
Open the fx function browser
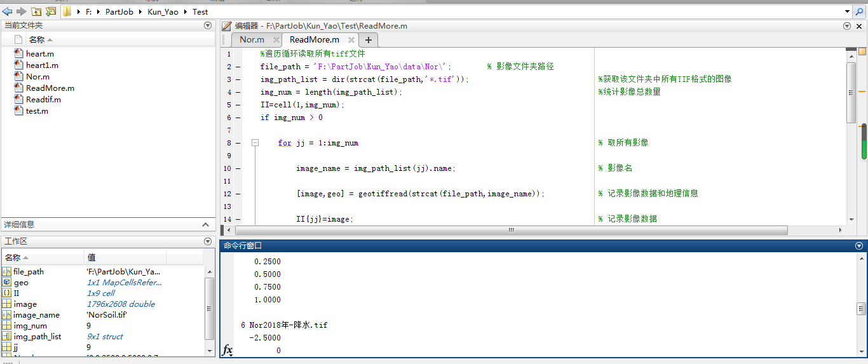(x=227, y=350)
